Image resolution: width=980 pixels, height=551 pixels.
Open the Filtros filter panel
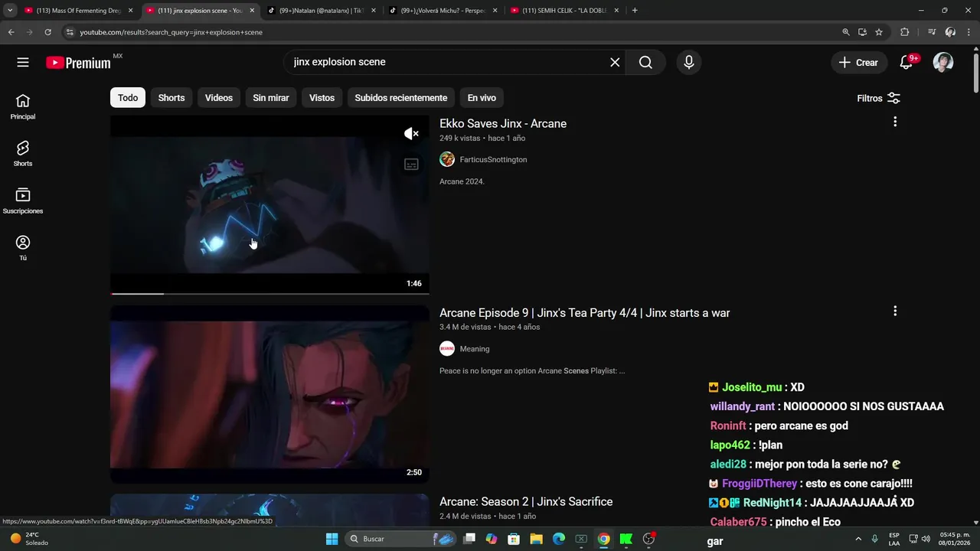tap(878, 98)
